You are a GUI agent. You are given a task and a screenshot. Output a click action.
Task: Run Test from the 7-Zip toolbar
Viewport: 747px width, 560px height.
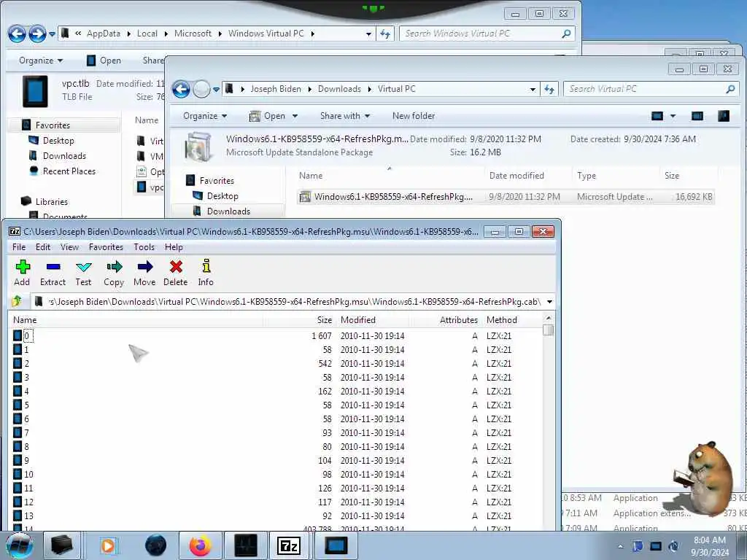click(x=83, y=267)
